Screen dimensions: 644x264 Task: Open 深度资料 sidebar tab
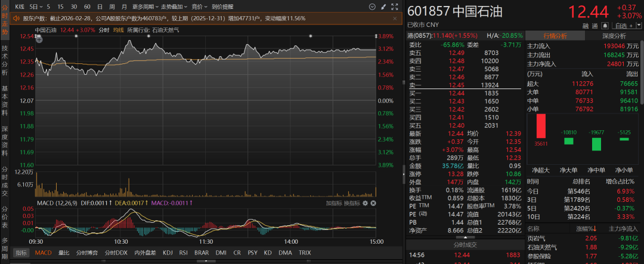click(5, 141)
